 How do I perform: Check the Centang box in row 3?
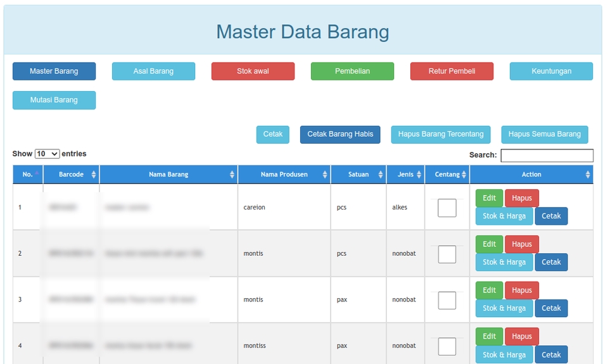point(447,301)
